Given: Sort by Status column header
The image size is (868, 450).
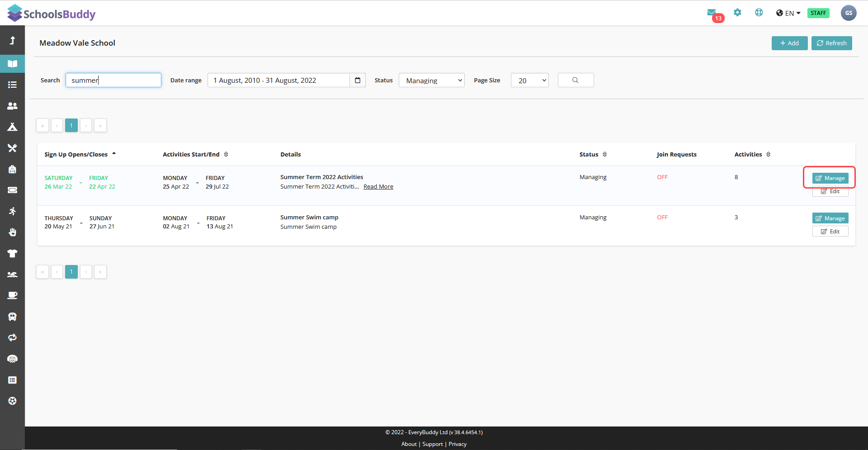Looking at the screenshot, I should tap(593, 154).
